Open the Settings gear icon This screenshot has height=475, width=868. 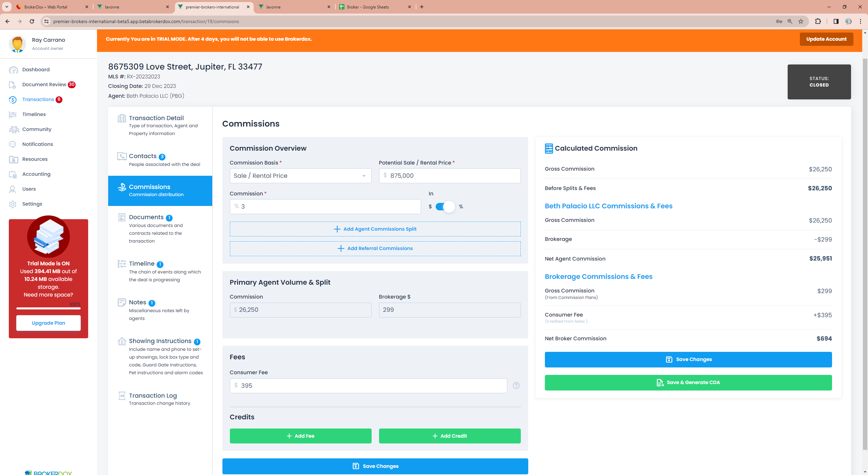pos(13,204)
